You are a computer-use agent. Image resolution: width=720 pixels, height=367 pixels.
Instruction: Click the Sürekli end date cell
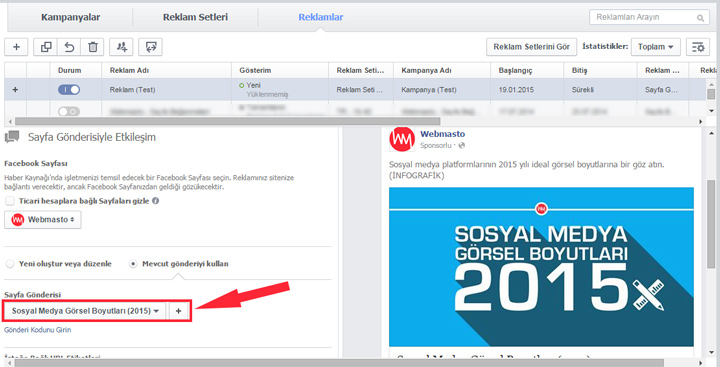coord(601,90)
